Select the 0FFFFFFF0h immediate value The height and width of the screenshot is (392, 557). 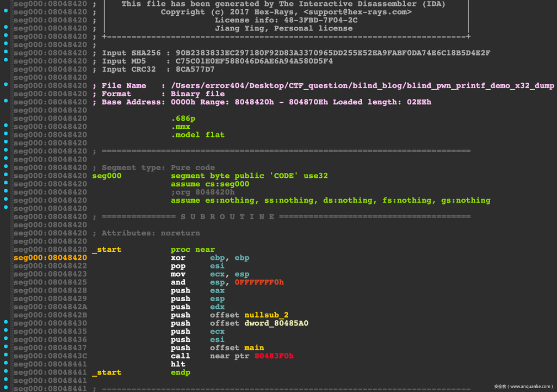pos(259,282)
